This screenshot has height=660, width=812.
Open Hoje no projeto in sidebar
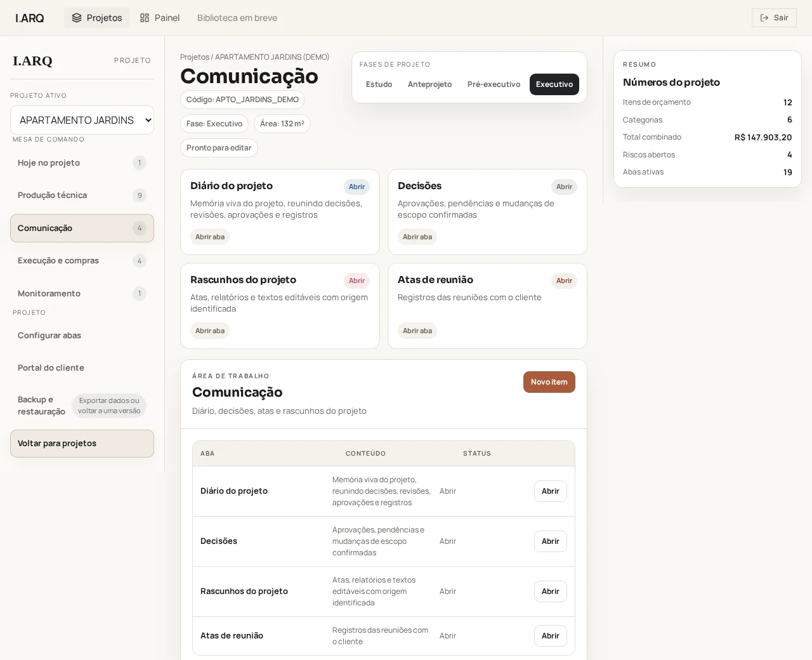tap(82, 163)
